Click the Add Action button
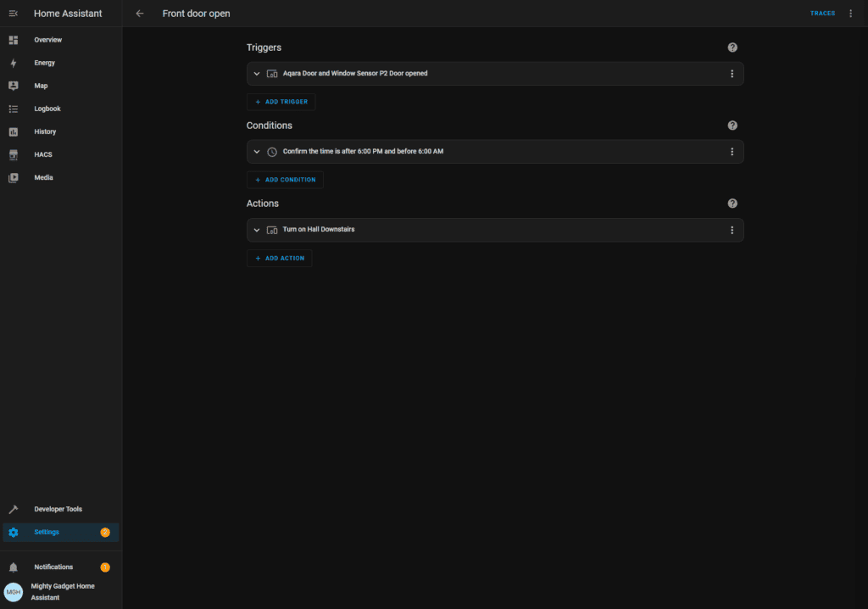Image resolution: width=868 pixels, height=609 pixels. click(x=280, y=258)
